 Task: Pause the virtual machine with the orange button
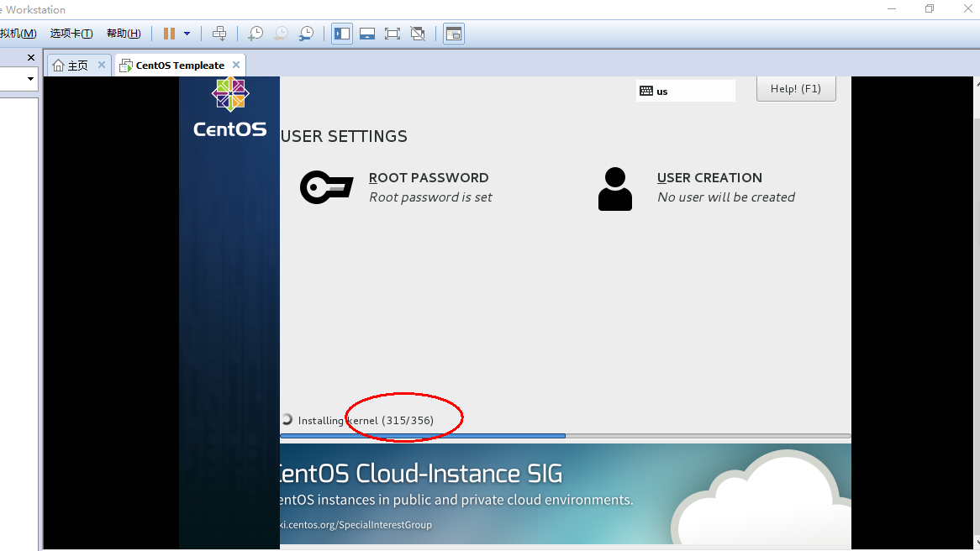(170, 34)
